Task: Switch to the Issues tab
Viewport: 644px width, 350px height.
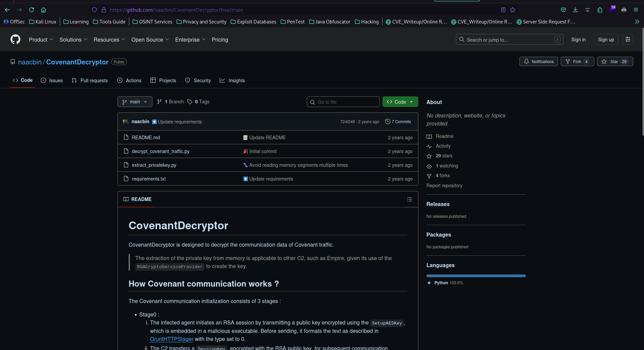Action: coord(52,81)
